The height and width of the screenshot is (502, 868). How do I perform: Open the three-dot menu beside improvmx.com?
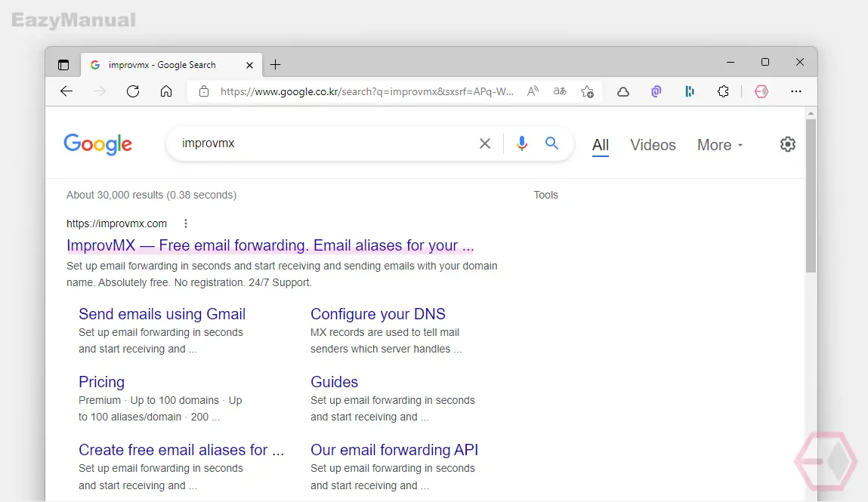coord(185,223)
